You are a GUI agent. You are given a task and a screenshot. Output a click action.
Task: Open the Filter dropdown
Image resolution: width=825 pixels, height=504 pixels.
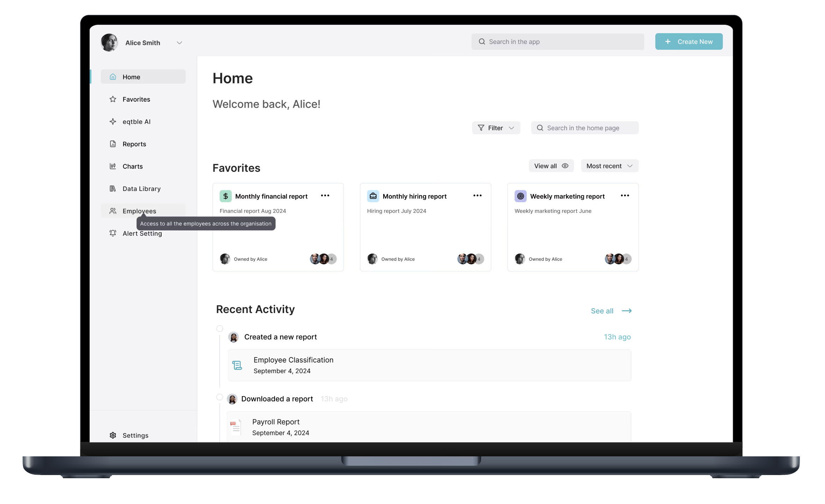[x=496, y=128]
